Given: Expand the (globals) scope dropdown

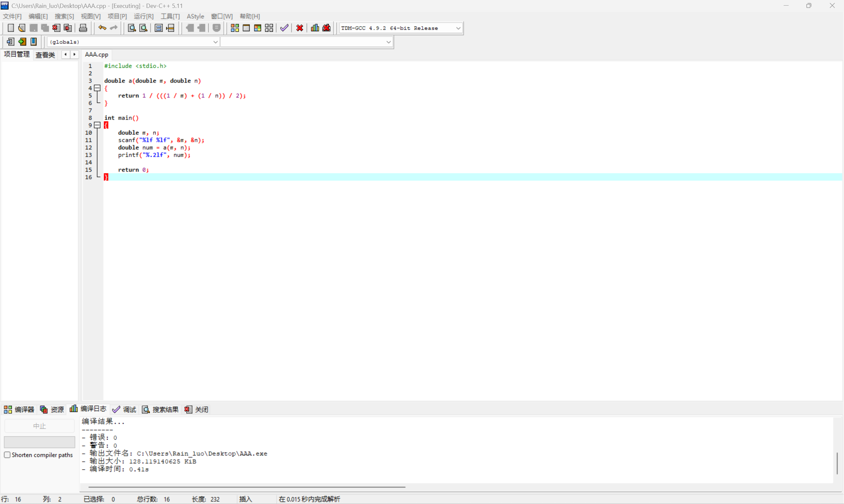Looking at the screenshot, I should click(215, 42).
